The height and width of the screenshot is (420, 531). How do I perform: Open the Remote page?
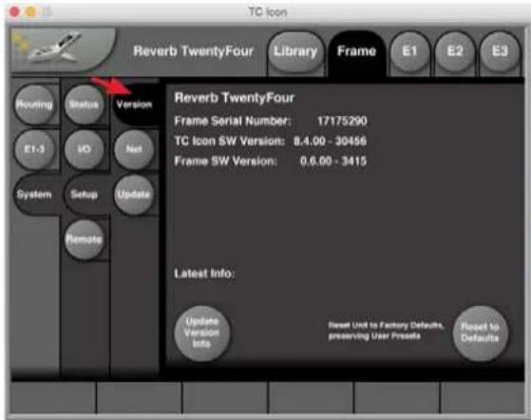coord(84,239)
